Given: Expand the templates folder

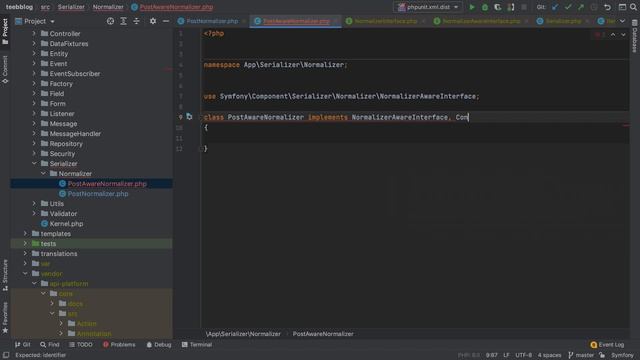Looking at the screenshot, I should click(25, 233).
